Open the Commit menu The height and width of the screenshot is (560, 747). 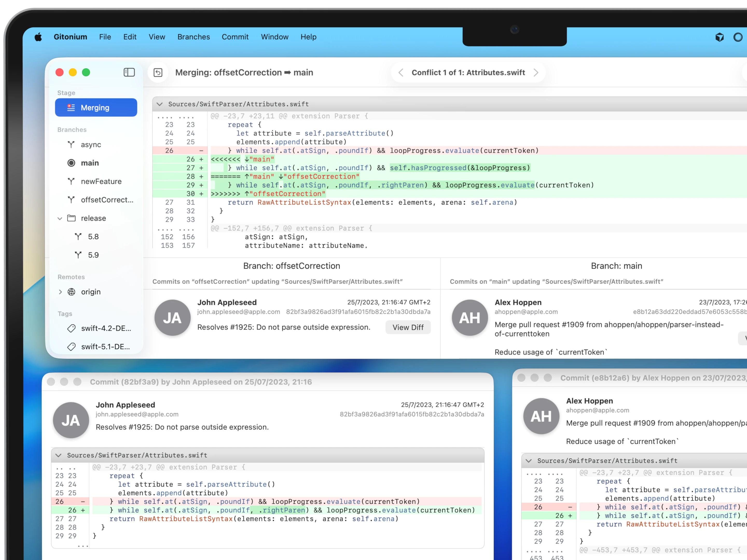235,37
